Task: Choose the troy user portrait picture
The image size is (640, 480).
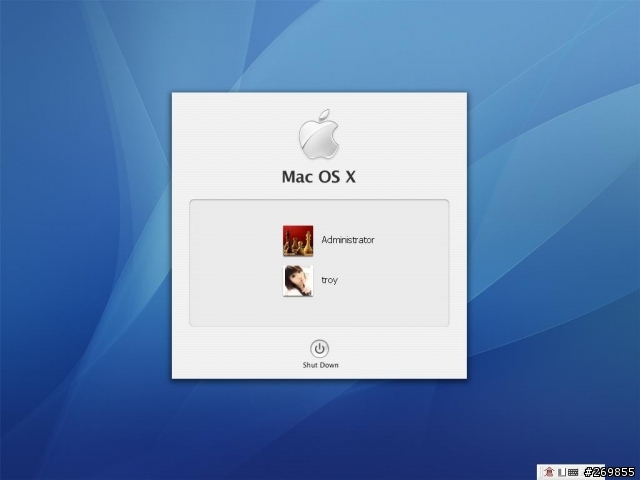Action: (298, 281)
